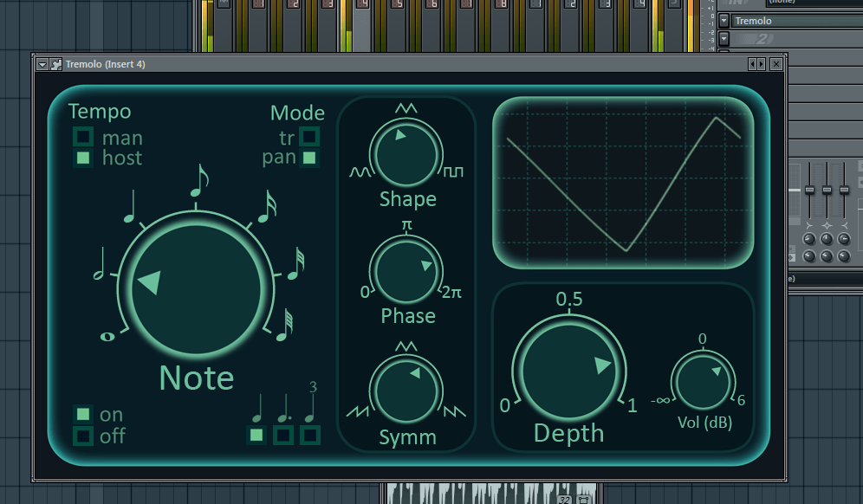Viewport: 863px width, 504px height.
Task: Click the 6 label beside Vol knob
Action: point(742,400)
